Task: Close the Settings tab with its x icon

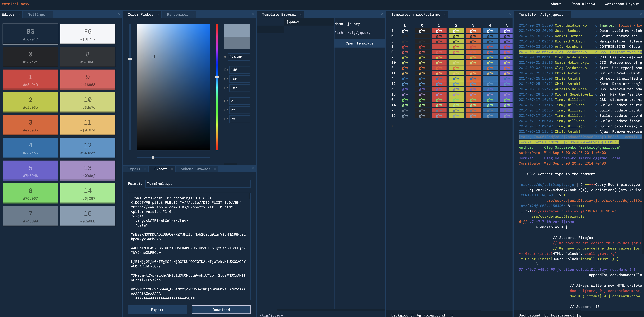Action: click(x=50, y=15)
